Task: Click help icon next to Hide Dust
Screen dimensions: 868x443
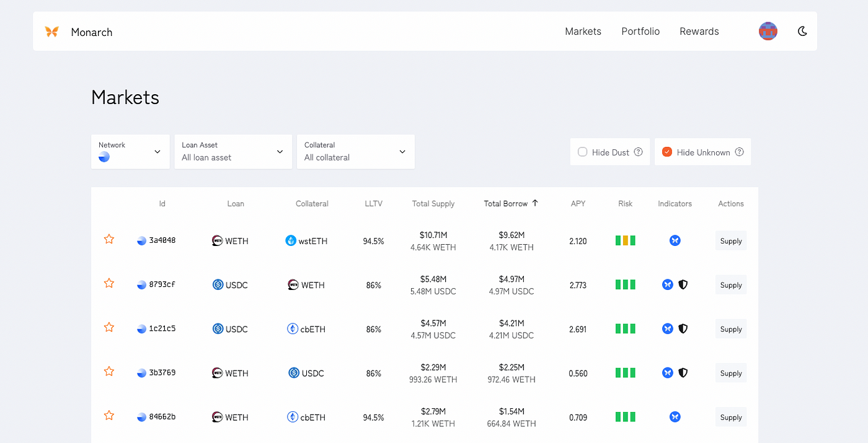Action: [638, 152]
